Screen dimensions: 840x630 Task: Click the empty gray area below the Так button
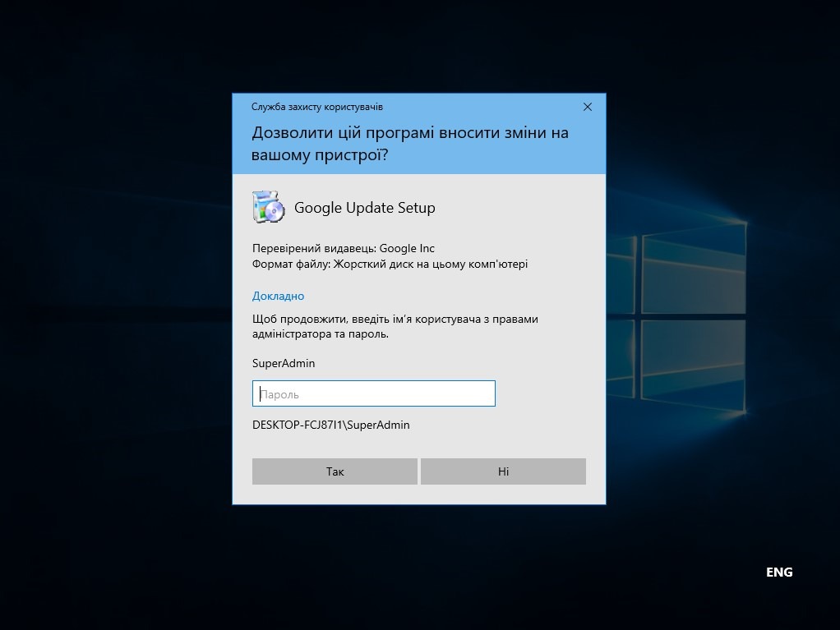(x=335, y=494)
